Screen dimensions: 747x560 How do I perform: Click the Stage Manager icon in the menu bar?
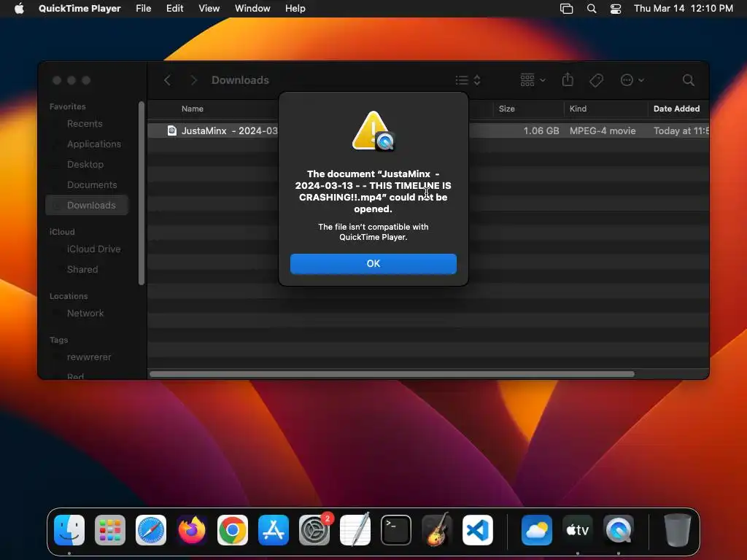[566, 9]
